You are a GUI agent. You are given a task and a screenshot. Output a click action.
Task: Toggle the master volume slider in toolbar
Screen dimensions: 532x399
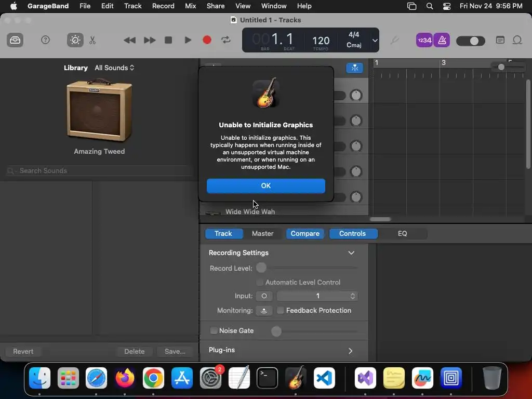pos(471,41)
